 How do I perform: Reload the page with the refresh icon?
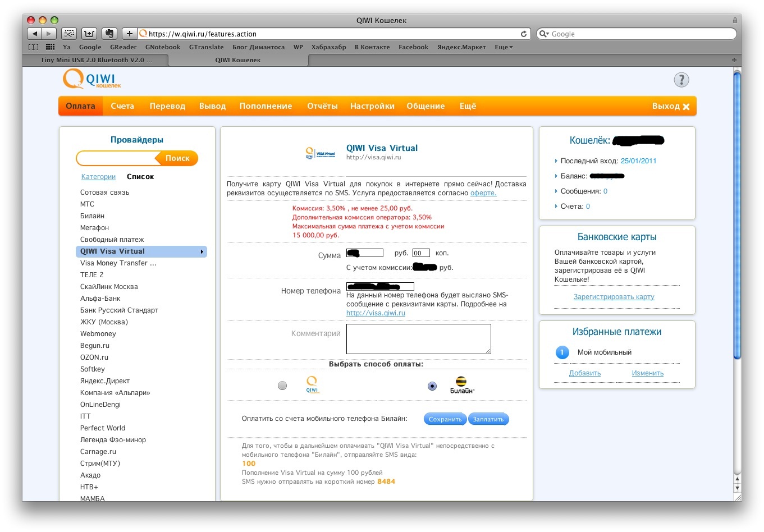point(524,34)
